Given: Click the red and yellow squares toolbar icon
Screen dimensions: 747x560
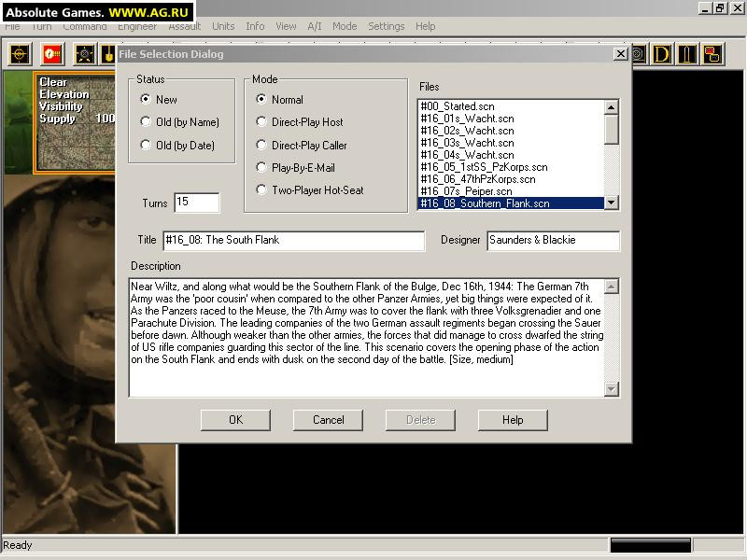Looking at the screenshot, I should coord(712,54).
